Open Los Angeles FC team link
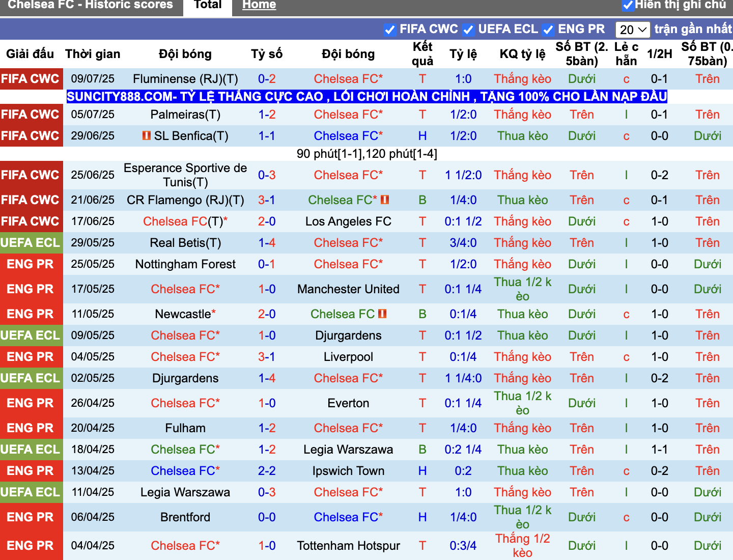Viewport: 733px width, 560px height. (348, 221)
